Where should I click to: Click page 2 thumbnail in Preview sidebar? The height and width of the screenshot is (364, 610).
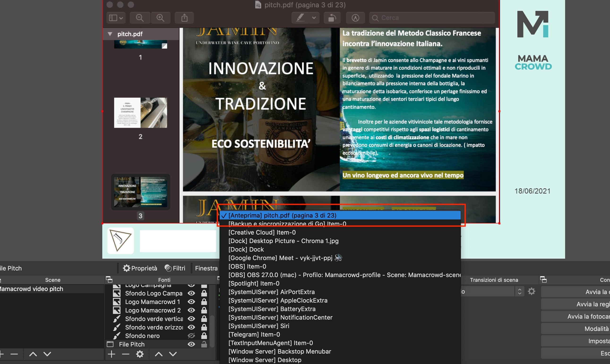pyautogui.click(x=141, y=113)
